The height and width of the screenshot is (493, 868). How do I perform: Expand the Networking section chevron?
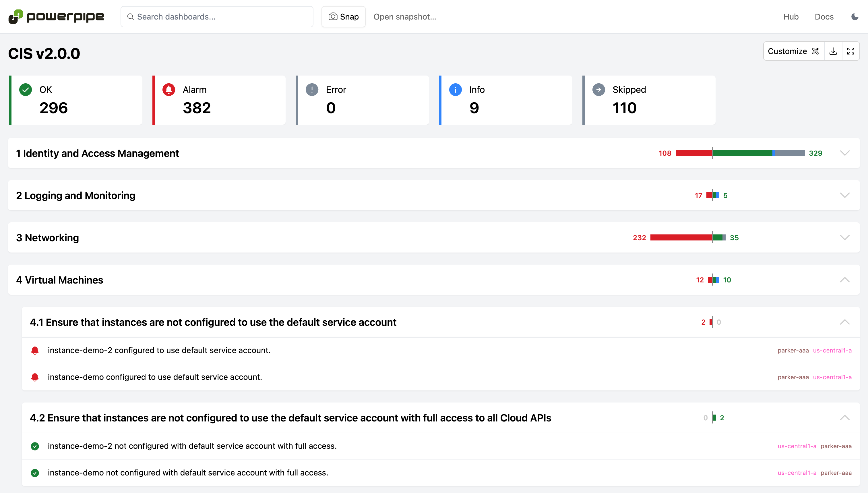845,237
